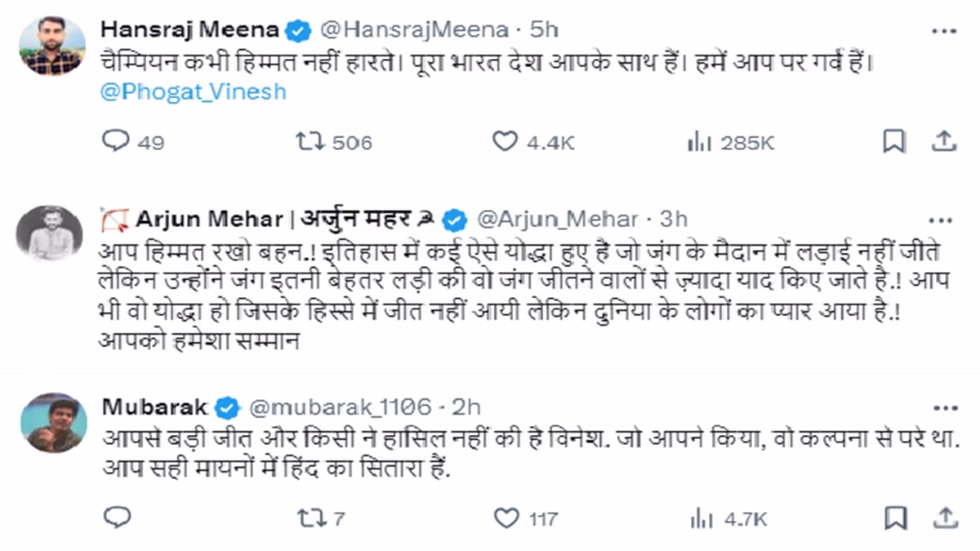Image resolution: width=980 pixels, height=551 pixels.
Task: View analytics showing 285K views
Action: coord(699,142)
